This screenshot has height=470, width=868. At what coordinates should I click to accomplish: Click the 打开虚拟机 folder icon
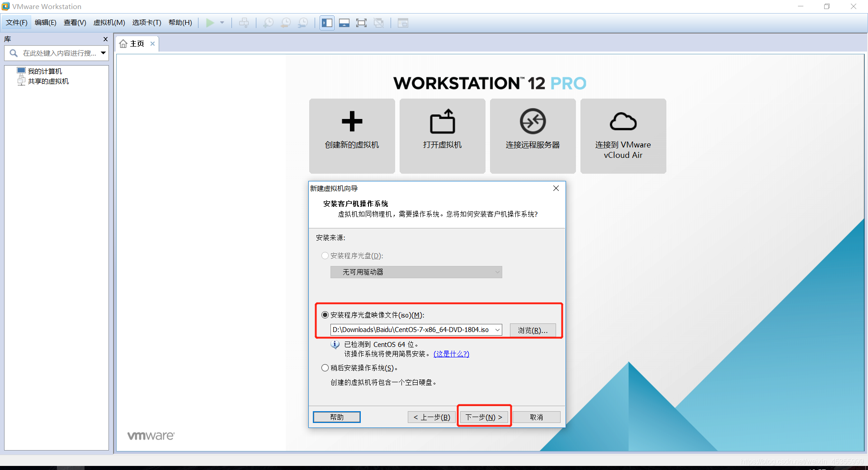pyautogui.click(x=443, y=121)
